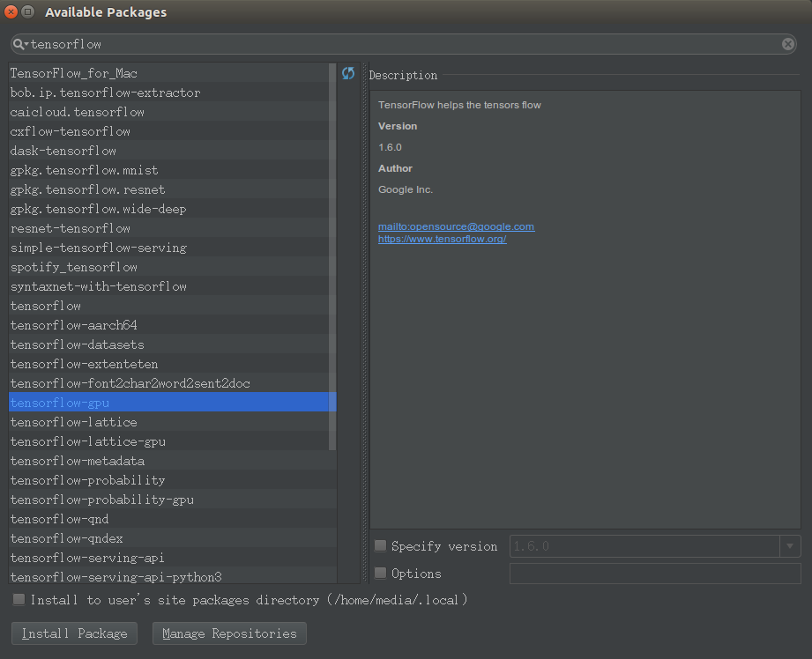Select the plain tensorflow package
The image size is (812, 659).
pyautogui.click(x=168, y=306)
